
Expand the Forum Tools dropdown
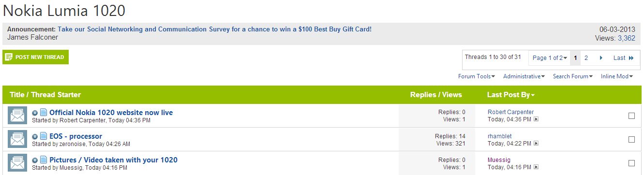[477, 76]
